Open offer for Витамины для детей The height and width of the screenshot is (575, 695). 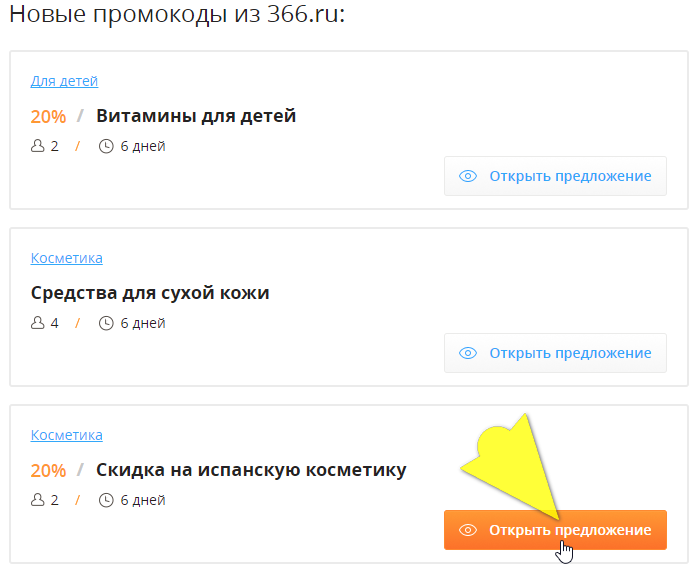(555, 176)
